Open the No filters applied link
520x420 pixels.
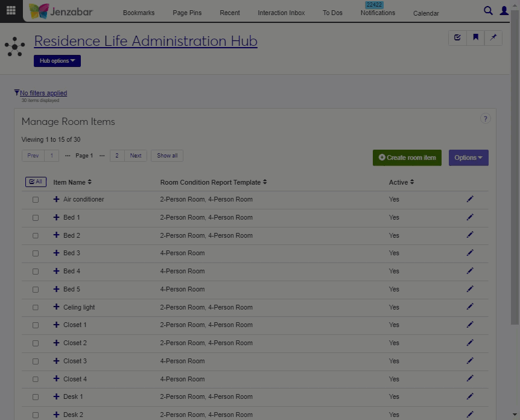point(43,93)
